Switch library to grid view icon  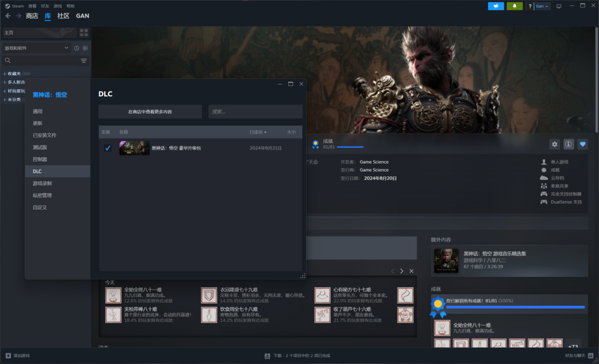84,33
